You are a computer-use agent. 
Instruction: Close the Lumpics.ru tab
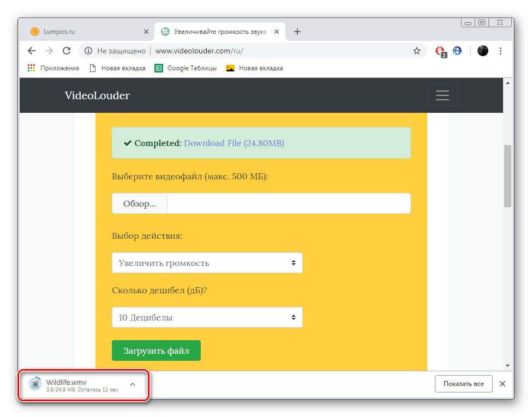pyautogui.click(x=146, y=32)
